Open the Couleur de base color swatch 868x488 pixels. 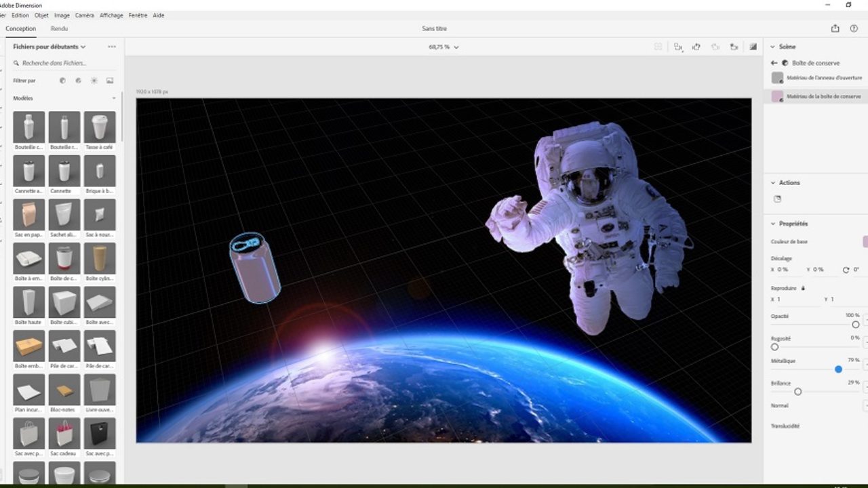pos(865,242)
